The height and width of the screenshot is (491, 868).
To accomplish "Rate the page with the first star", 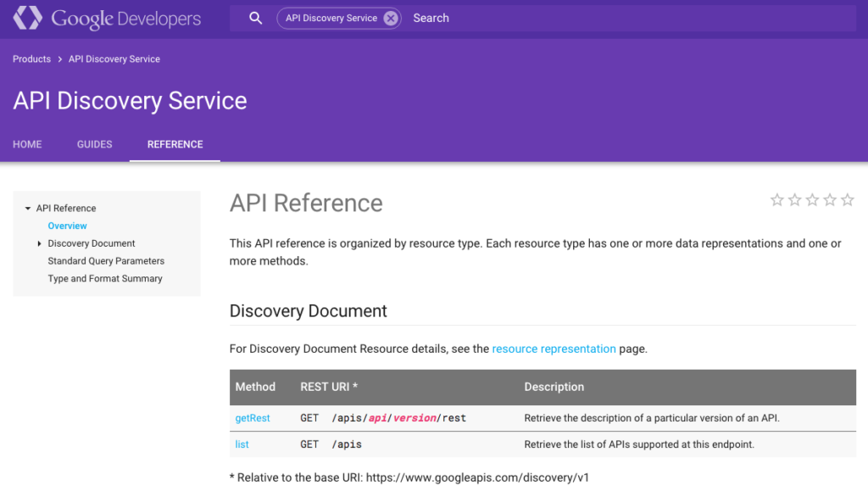I will click(x=777, y=199).
